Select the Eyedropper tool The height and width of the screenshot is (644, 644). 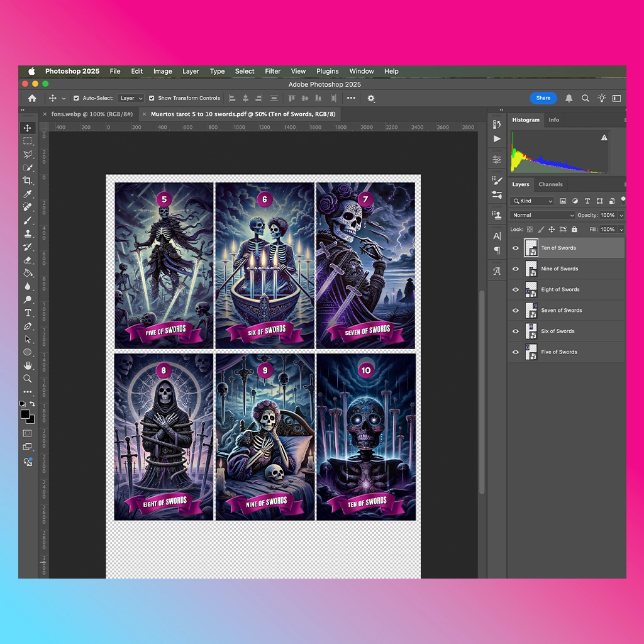pyautogui.click(x=28, y=194)
